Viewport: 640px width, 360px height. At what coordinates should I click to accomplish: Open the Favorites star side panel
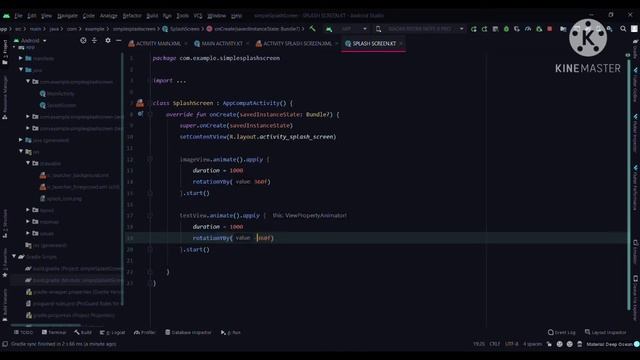click(5, 263)
